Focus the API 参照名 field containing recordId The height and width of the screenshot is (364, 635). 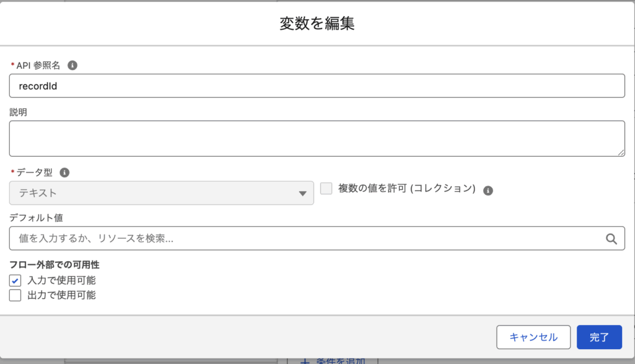316,86
